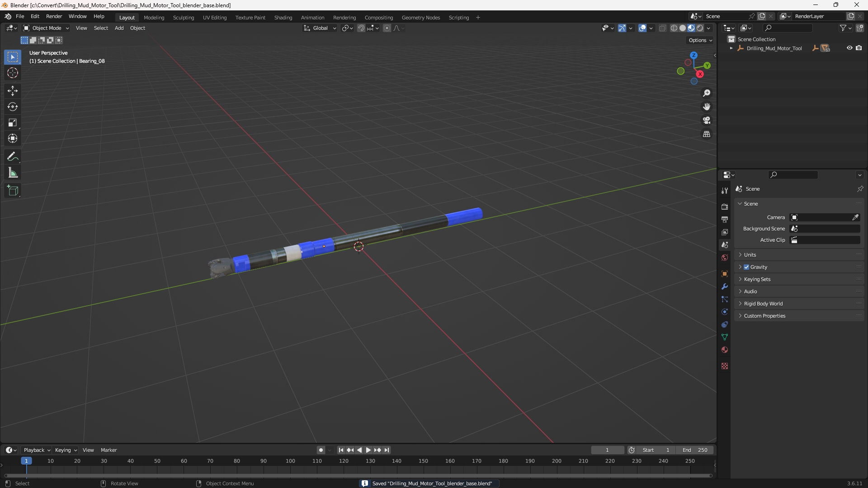Select the Add Cube tool
This screenshot has height=488, width=868.
coord(13,191)
